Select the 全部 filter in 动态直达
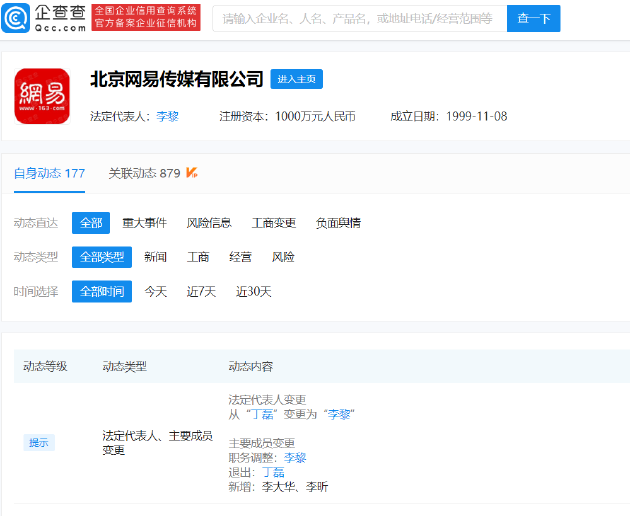630x516 pixels. (x=91, y=223)
